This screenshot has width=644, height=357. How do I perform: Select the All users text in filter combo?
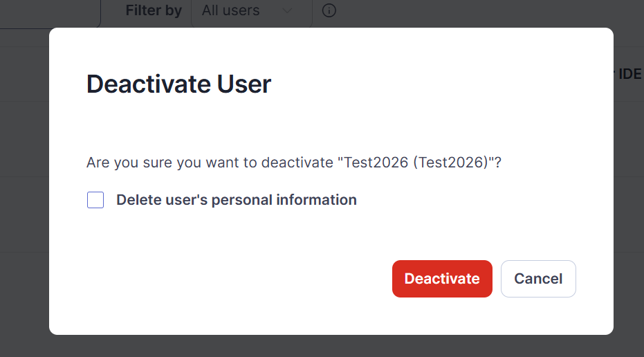[230, 10]
